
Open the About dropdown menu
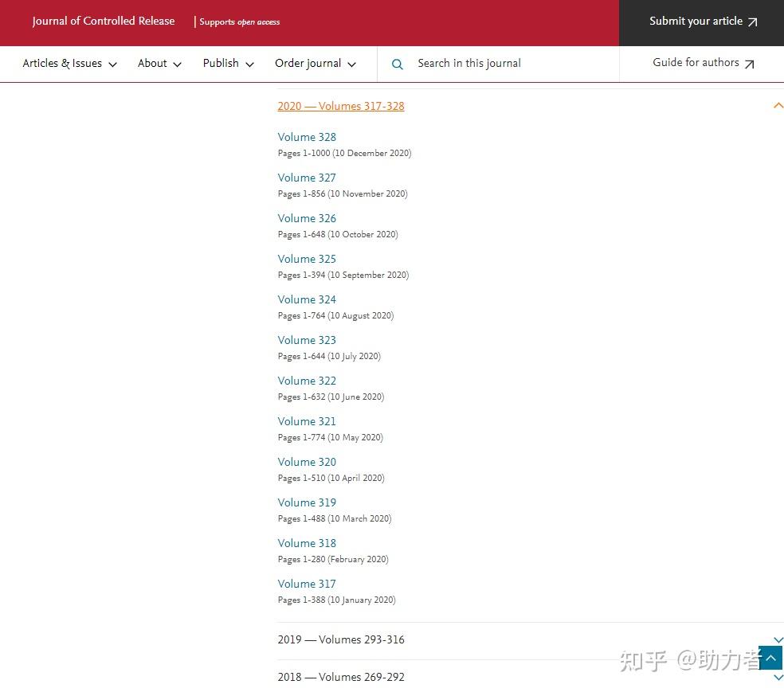159,64
